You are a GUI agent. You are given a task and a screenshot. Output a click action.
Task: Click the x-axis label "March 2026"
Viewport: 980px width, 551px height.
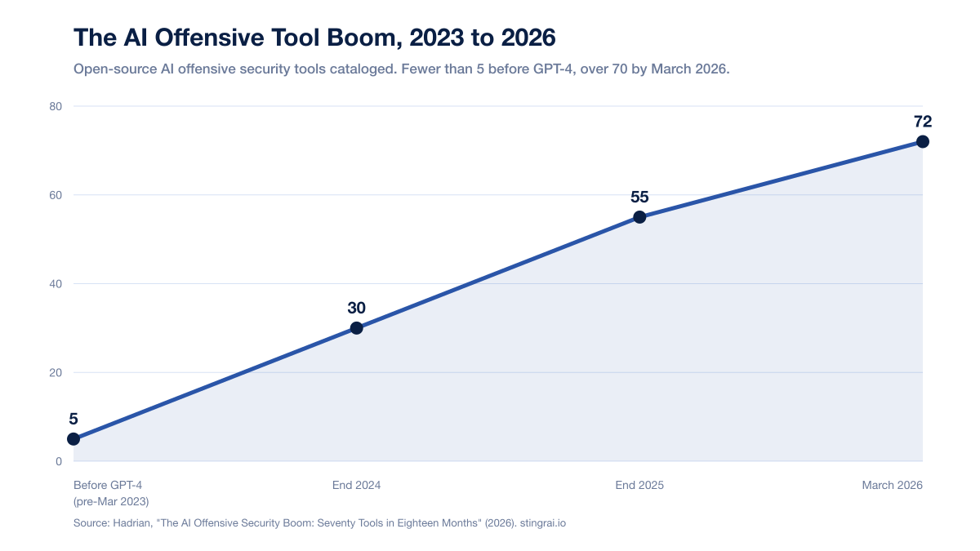(892, 485)
